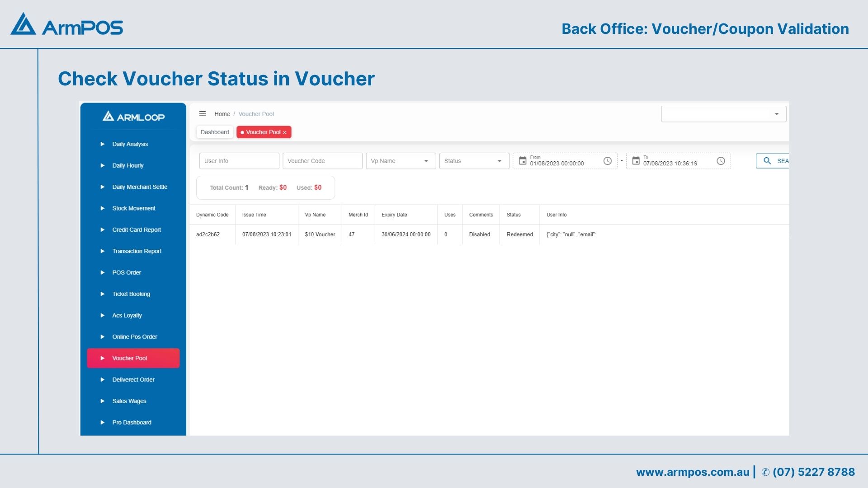Image resolution: width=868 pixels, height=488 pixels.
Task: Click the Armloop logo in sidebar
Action: (x=133, y=117)
